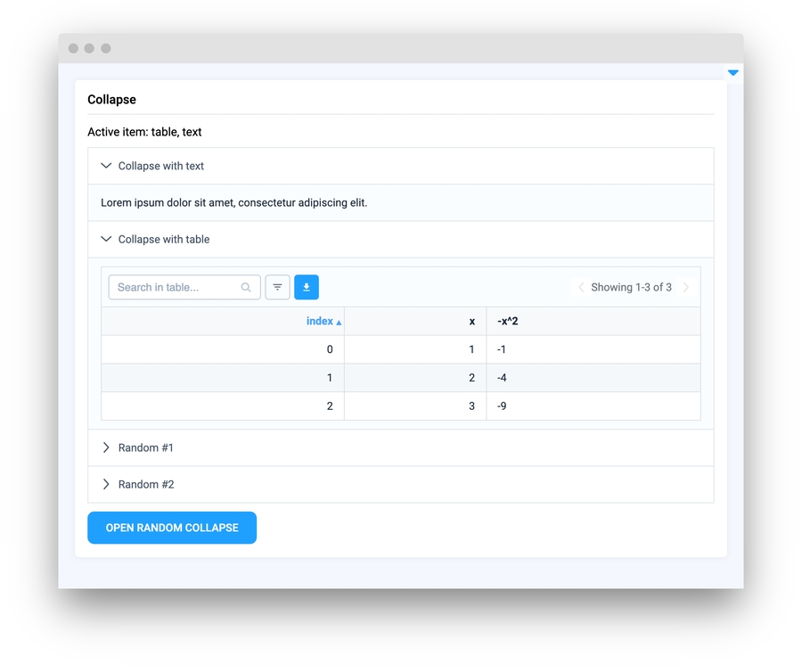Screen dimensions: 802x672
Task: Collapse the 'Collapse with text' chevron
Action: (106, 166)
